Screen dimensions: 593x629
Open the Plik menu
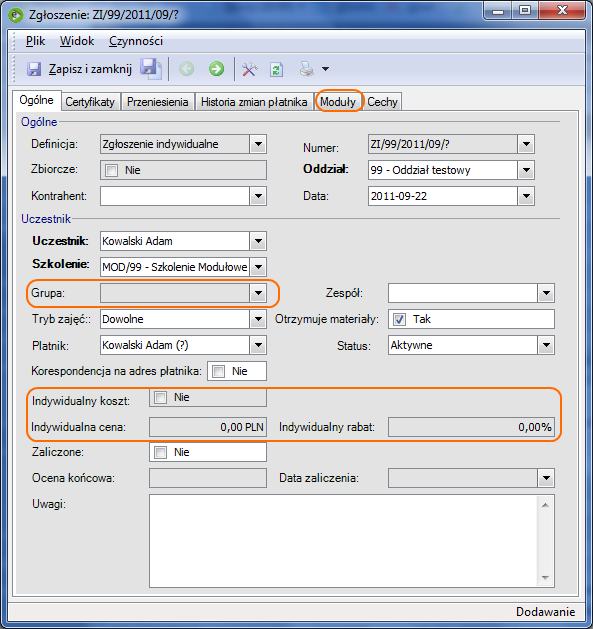click(35, 41)
